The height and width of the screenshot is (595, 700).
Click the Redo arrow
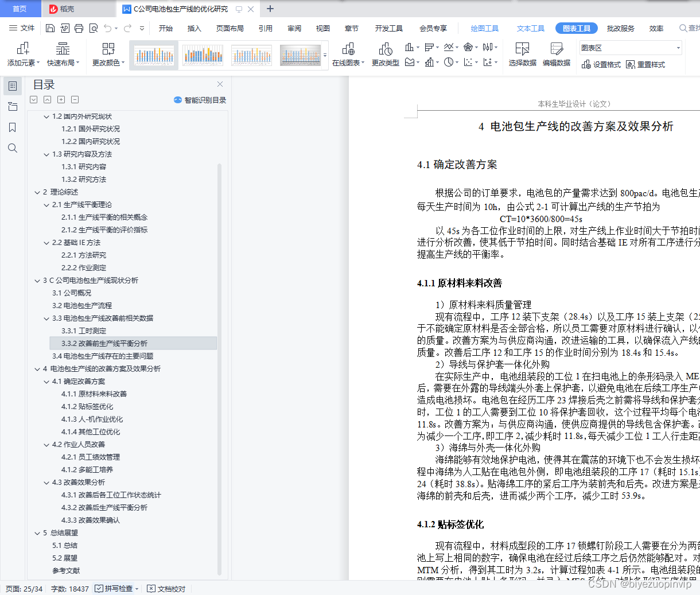click(127, 28)
